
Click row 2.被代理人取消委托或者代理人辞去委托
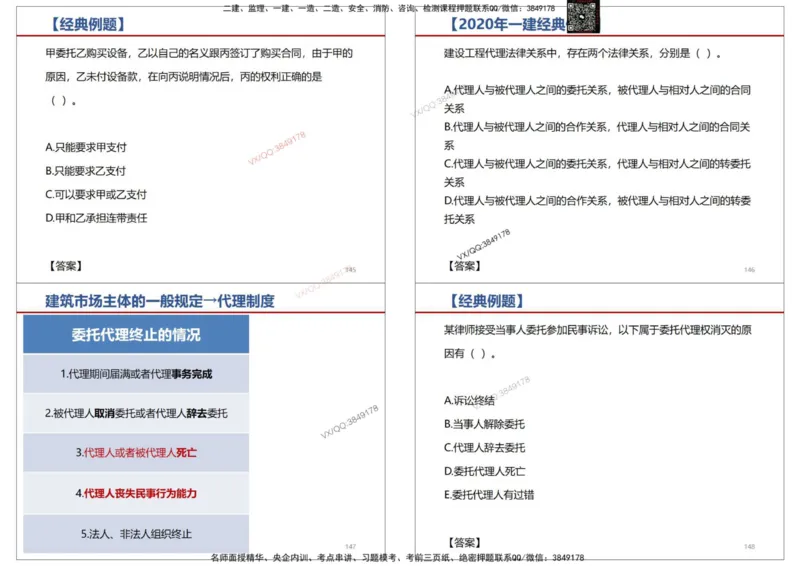(136, 413)
